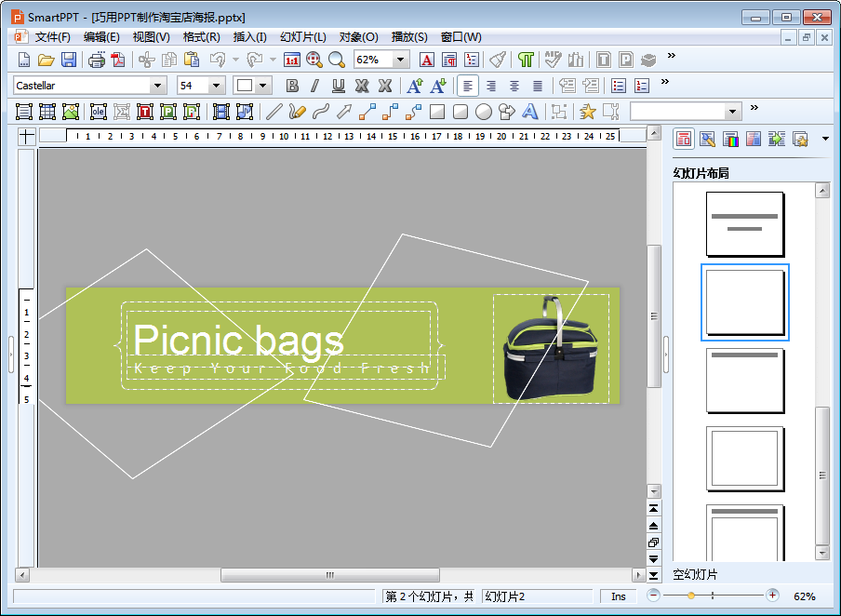
Task: Expand the undo history dropdown arrow
Action: 235,60
